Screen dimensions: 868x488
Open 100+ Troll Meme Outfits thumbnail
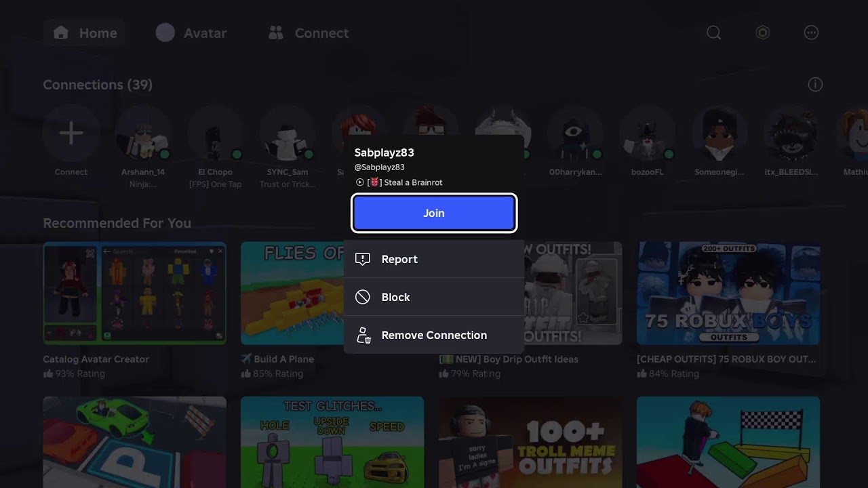pyautogui.click(x=530, y=442)
